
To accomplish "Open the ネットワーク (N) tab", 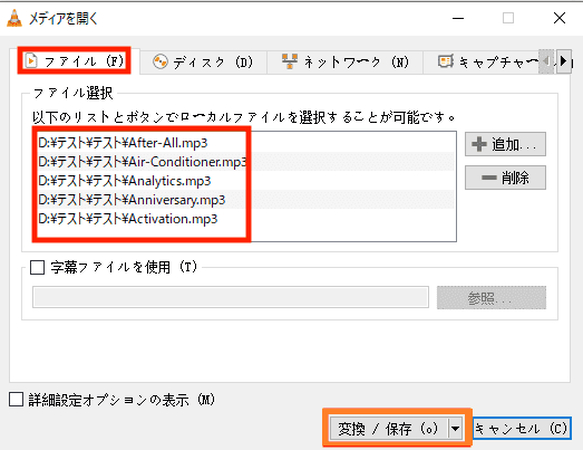I will pyautogui.click(x=345, y=62).
